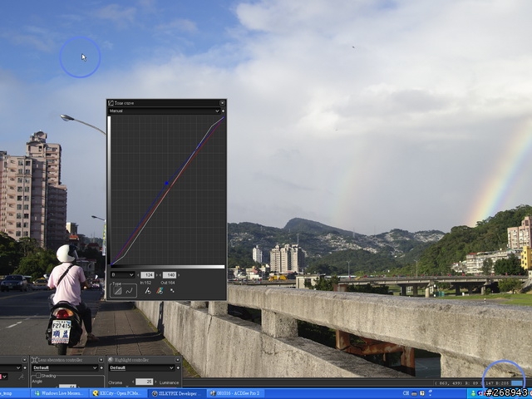Click the curve output value field 140

click(170, 275)
